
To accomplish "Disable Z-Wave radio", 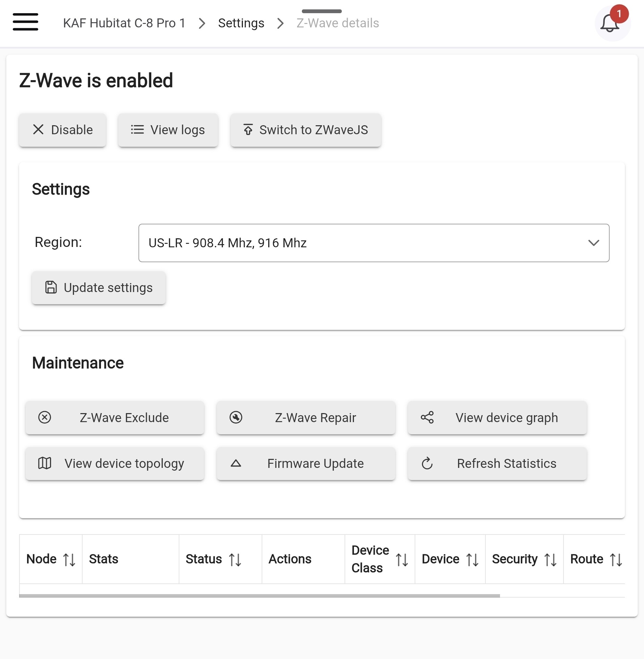I will coord(62,130).
